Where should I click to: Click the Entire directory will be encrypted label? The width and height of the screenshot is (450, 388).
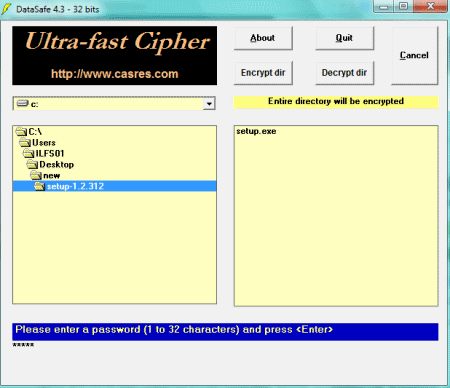(x=336, y=102)
